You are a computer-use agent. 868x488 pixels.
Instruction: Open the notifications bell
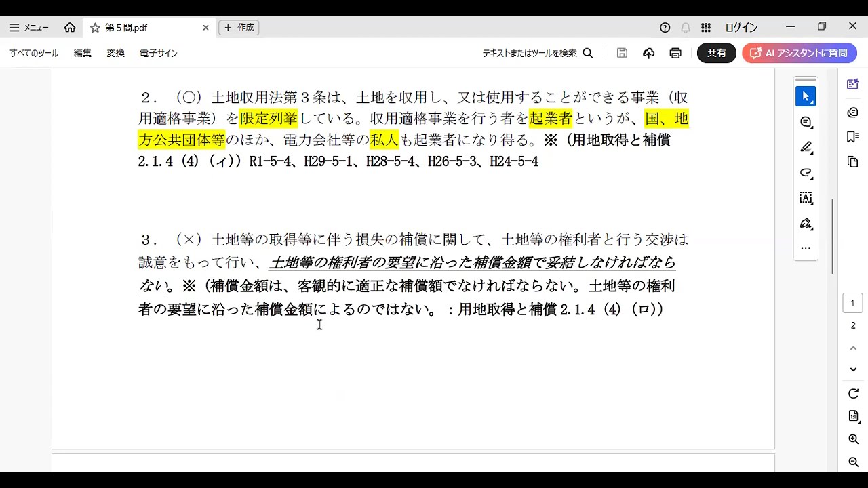[686, 28]
